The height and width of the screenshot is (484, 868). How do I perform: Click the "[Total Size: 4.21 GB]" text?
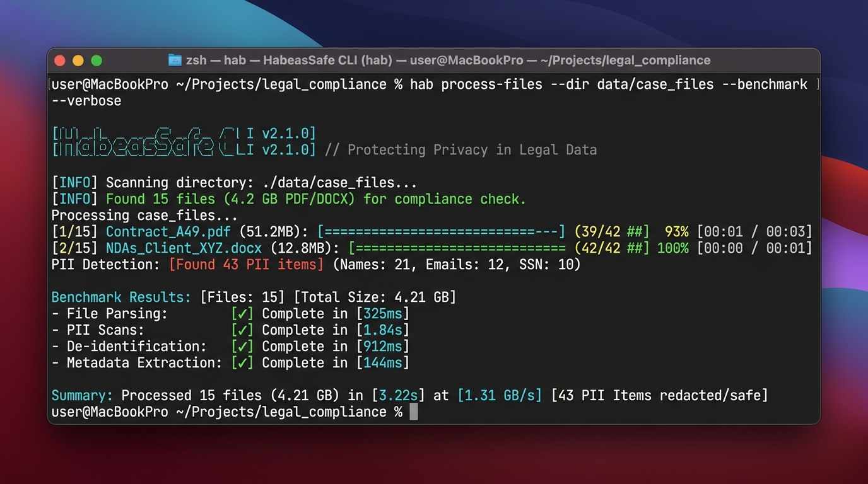(x=375, y=297)
